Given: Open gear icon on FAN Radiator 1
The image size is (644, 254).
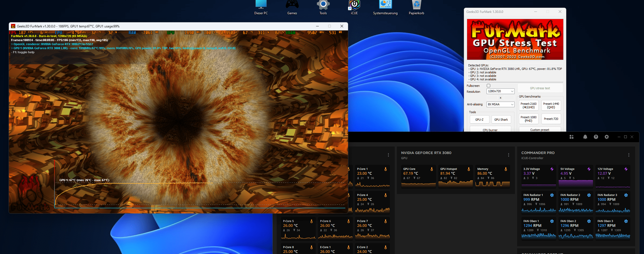Looking at the screenshot, I should point(552,195).
